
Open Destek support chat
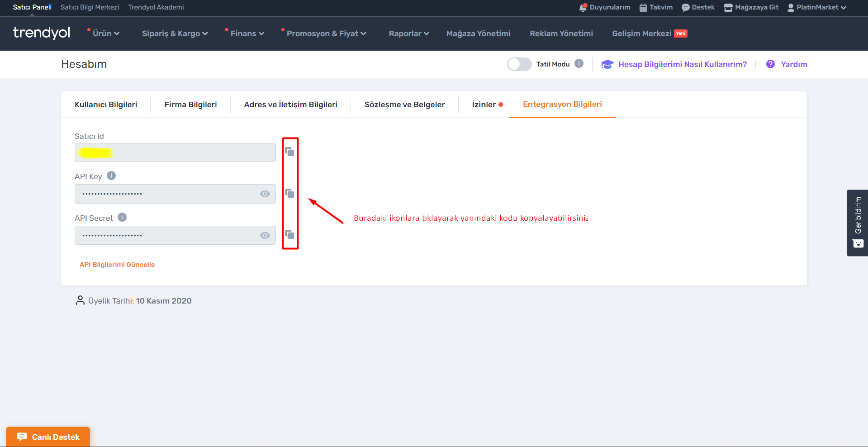698,7
